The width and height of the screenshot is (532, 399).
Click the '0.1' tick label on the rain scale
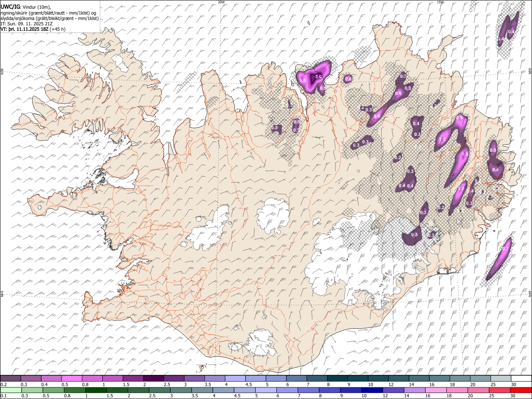(3, 396)
